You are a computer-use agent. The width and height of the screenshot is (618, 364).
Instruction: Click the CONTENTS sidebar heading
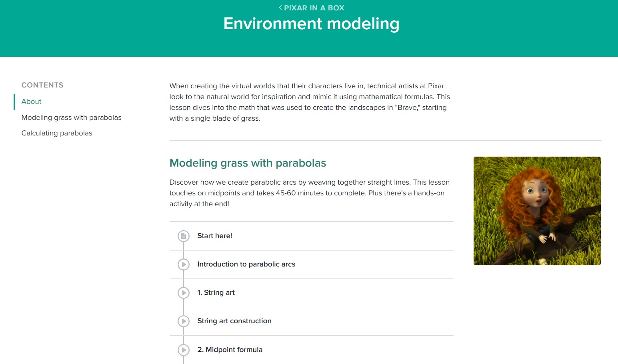tap(42, 85)
